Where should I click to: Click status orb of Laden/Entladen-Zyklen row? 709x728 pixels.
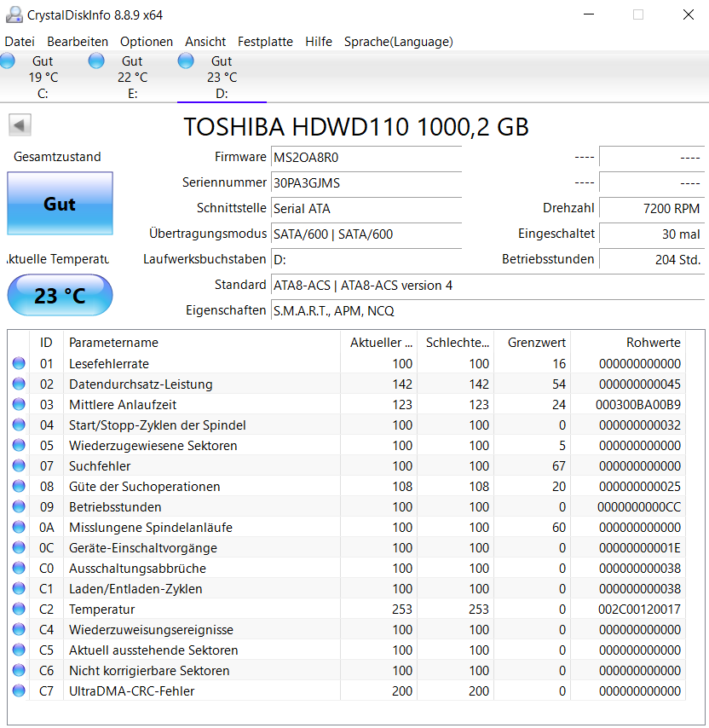(x=19, y=588)
